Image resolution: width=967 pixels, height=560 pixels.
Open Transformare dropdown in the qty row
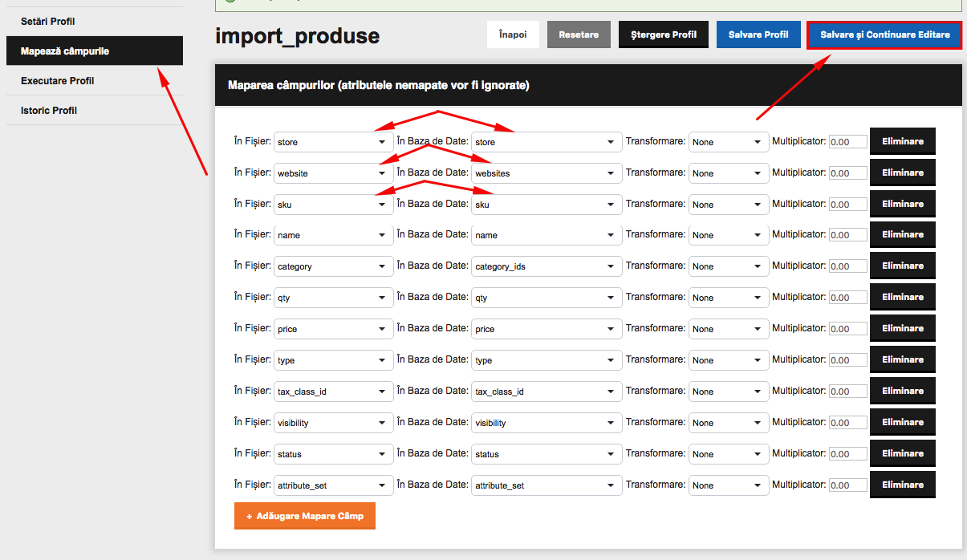tap(729, 298)
